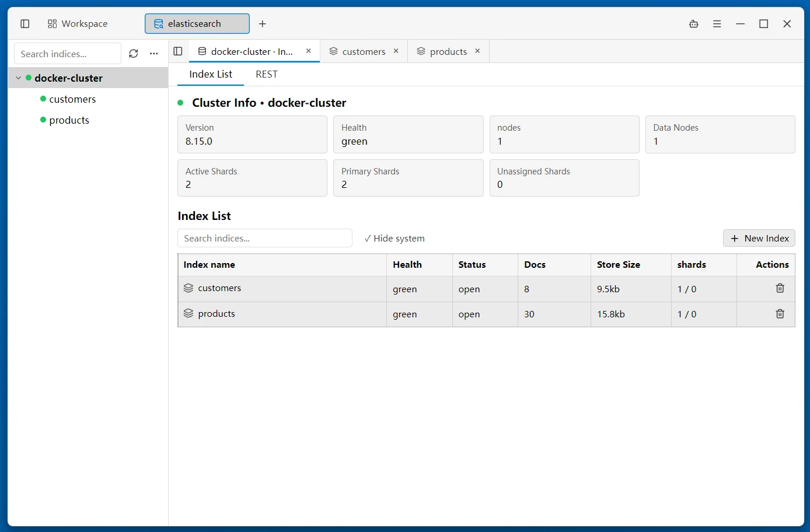The height and width of the screenshot is (532, 810).
Task: Open the Workspace view
Action: point(78,24)
